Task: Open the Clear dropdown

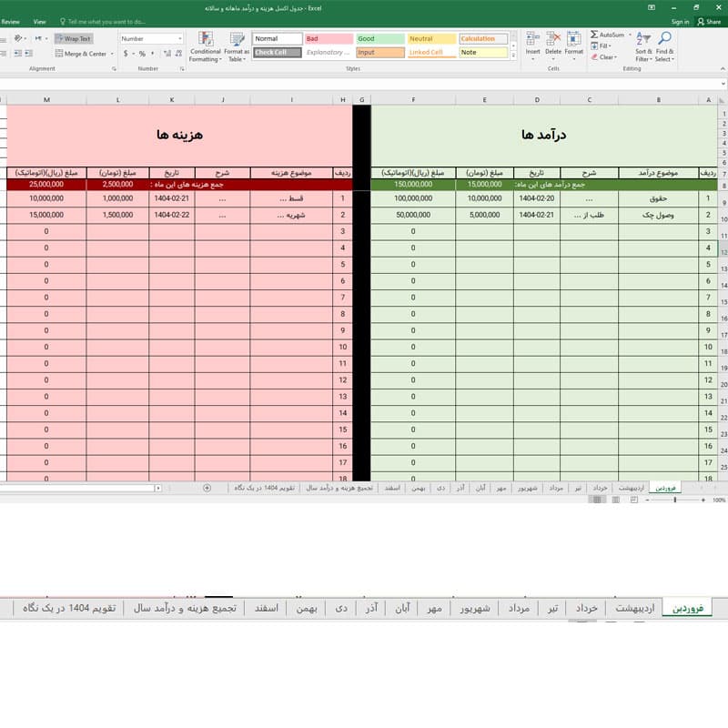Action: click(604, 57)
